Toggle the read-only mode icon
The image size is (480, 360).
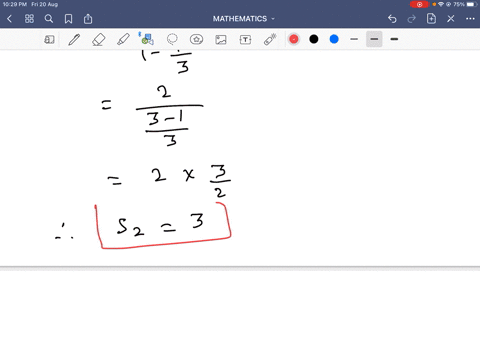point(49,40)
